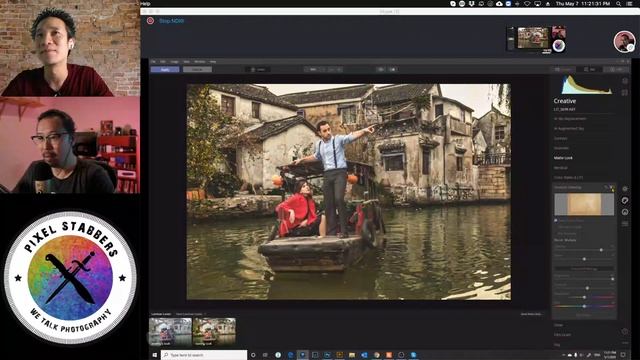Open the User Luminar Looks dropdown
The width and height of the screenshot is (640, 360).
(x=191, y=314)
